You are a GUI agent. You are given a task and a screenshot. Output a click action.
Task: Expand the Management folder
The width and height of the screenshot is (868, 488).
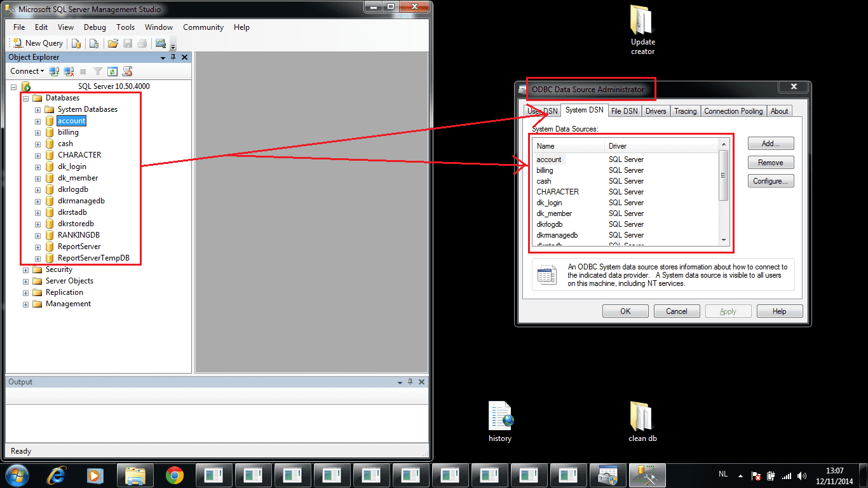(26, 304)
